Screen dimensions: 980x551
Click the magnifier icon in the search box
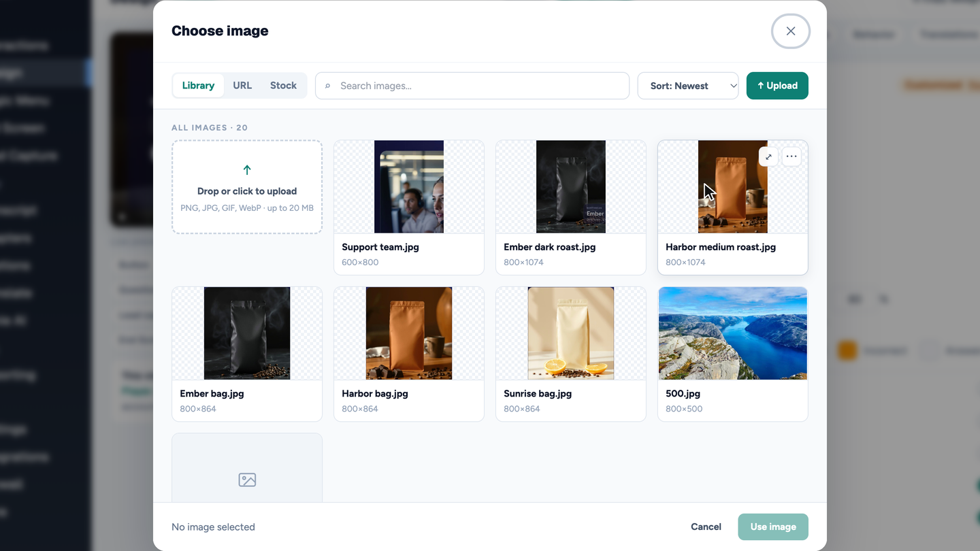[327, 86]
